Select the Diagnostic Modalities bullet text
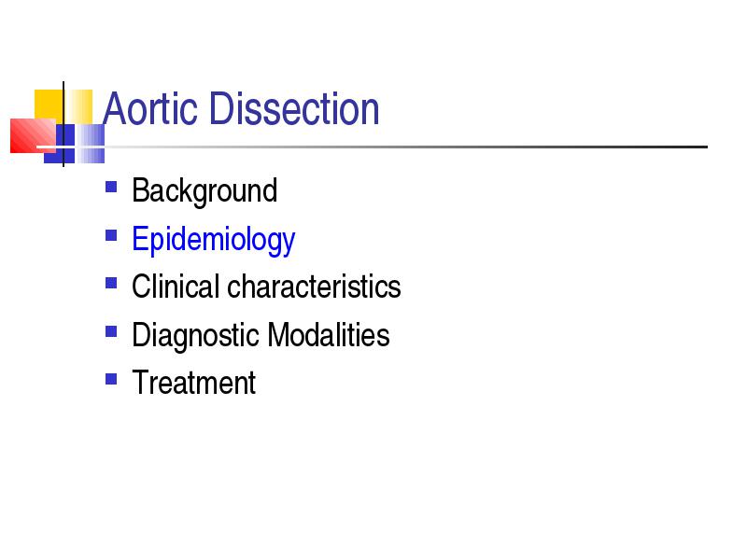 pyautogui.click(x=261, y=335)
